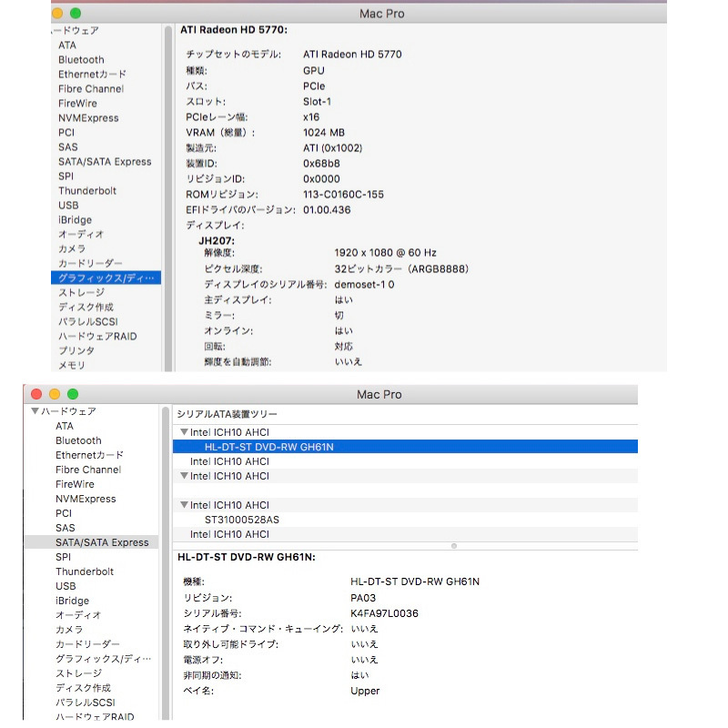
Task: Select ディスク作成 in lower window sidebar
Action: (x=83, y=688)
